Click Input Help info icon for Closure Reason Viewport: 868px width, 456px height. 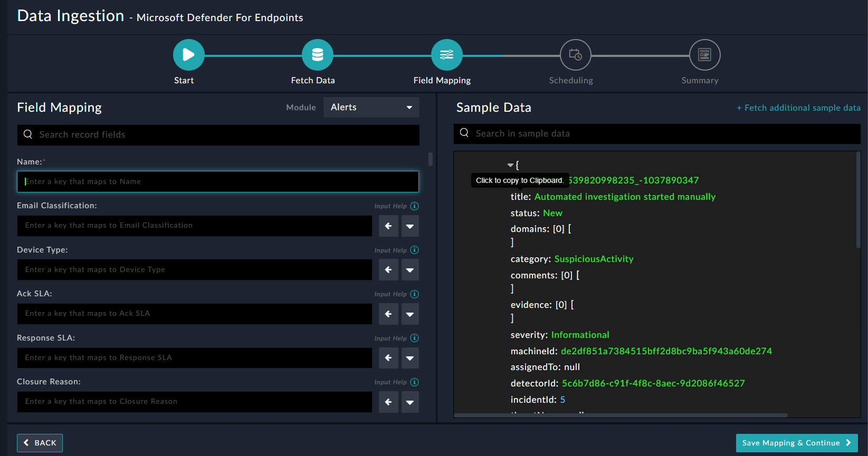pyautogui.click(x=415, y=382)
